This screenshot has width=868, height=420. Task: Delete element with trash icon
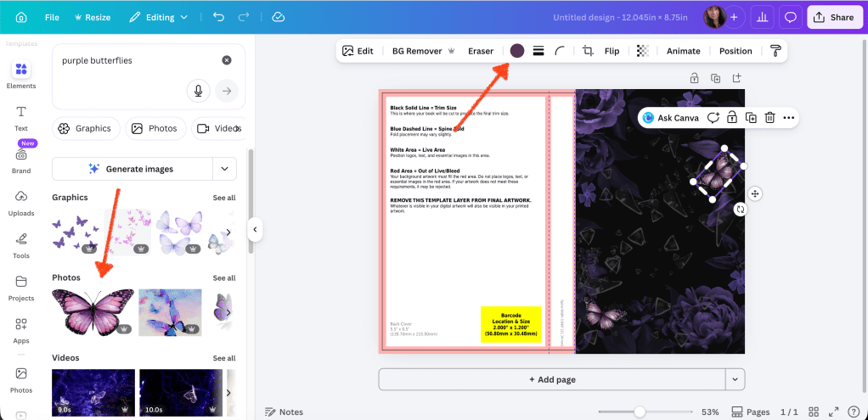[x=769, y=118]
